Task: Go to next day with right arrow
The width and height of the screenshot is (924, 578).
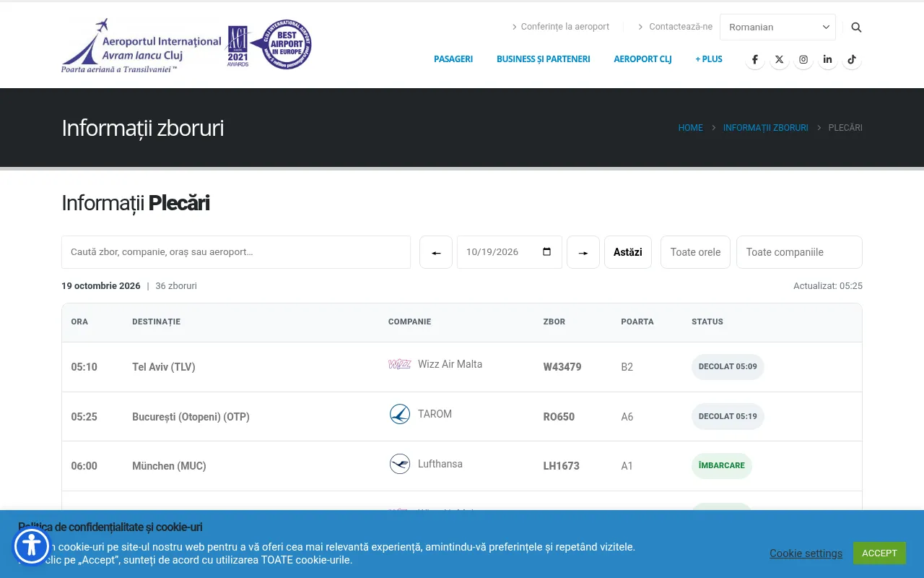Action: (x=583, y=252)
